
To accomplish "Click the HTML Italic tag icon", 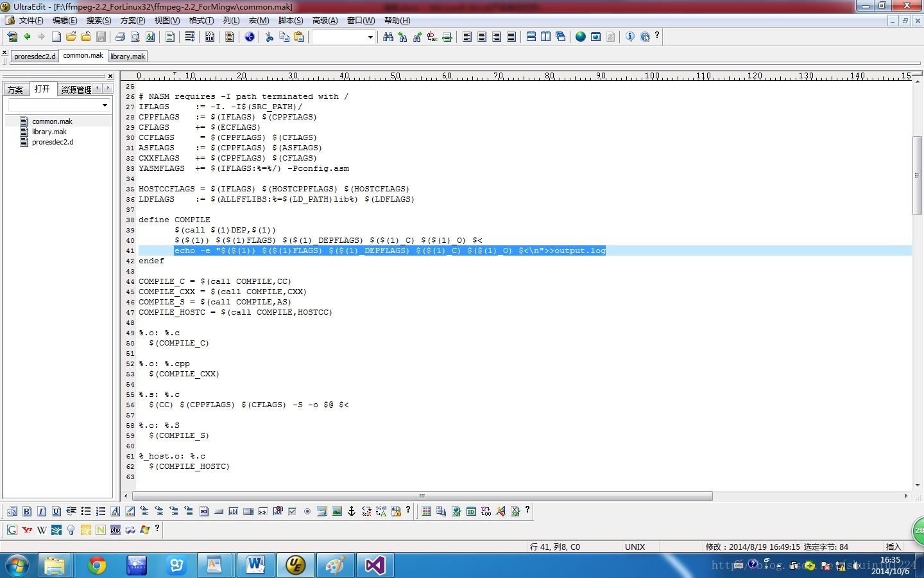I will [x=42, y=511].
